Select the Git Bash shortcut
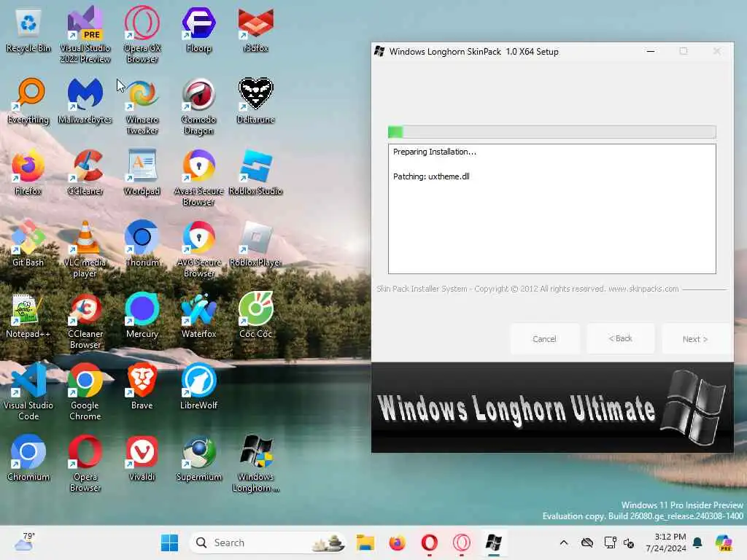This screenshot has width=747, height=560. (28, 244)
